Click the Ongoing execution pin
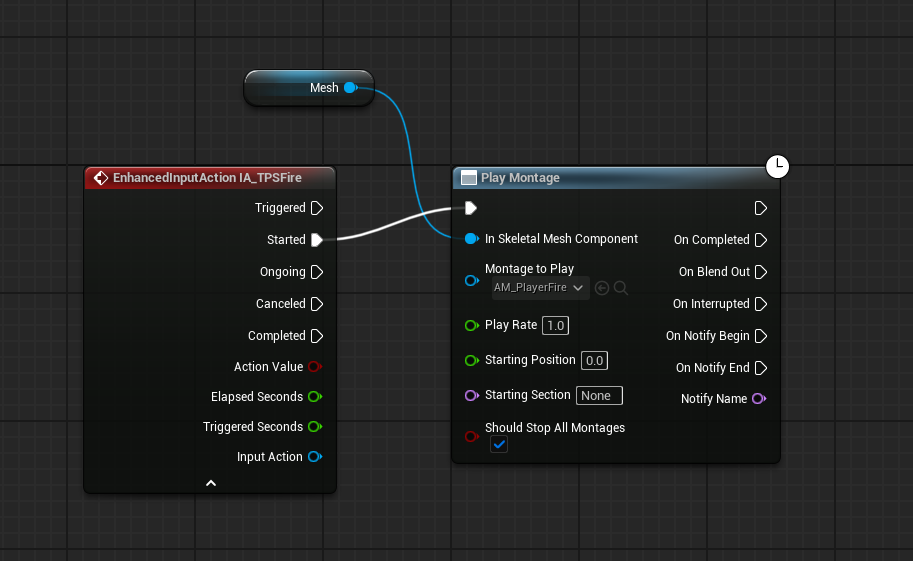Screen dimensions: 913x561 coord(317,272)
